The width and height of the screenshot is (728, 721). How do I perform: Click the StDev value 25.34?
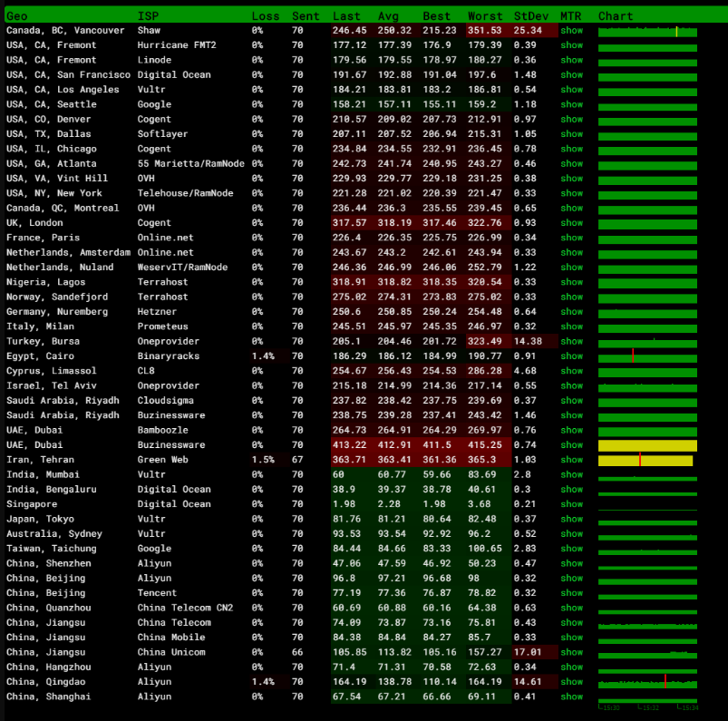tap(528, 31)
